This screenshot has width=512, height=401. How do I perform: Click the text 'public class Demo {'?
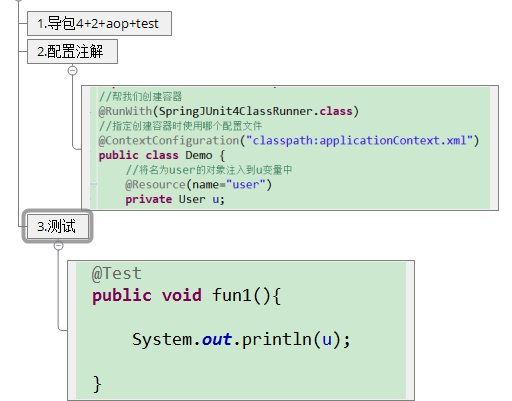pyautogui.click(x=162, y=155)
